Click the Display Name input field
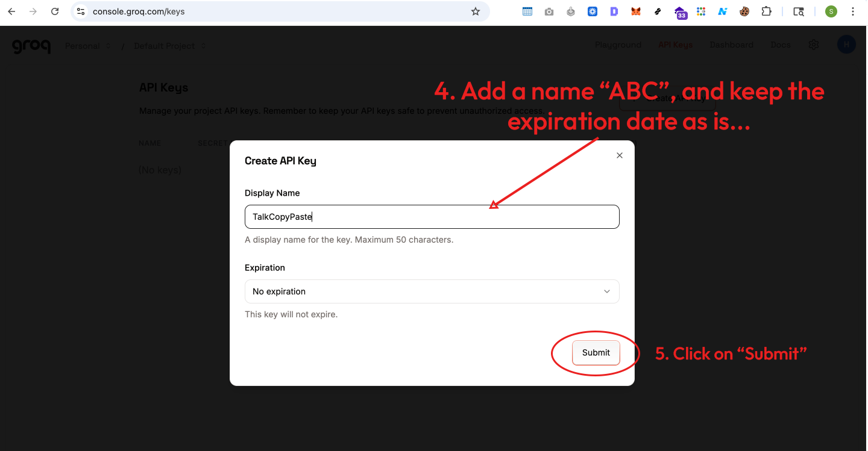 [432, 217]
